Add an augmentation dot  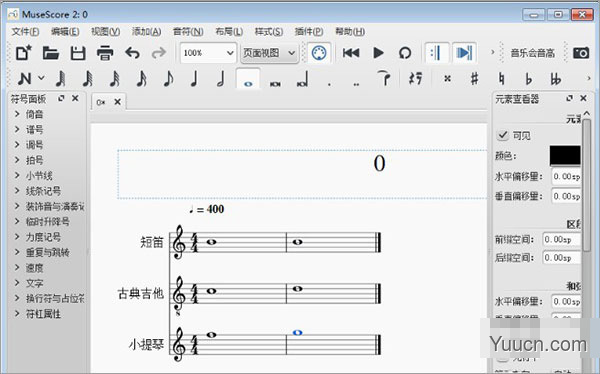click(x=329, y=83)
